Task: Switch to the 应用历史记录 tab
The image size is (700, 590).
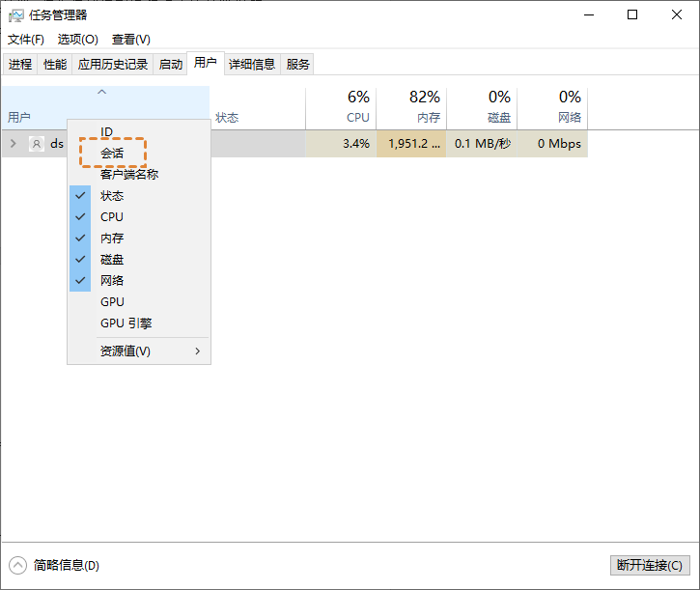Action: click(113, 65)
